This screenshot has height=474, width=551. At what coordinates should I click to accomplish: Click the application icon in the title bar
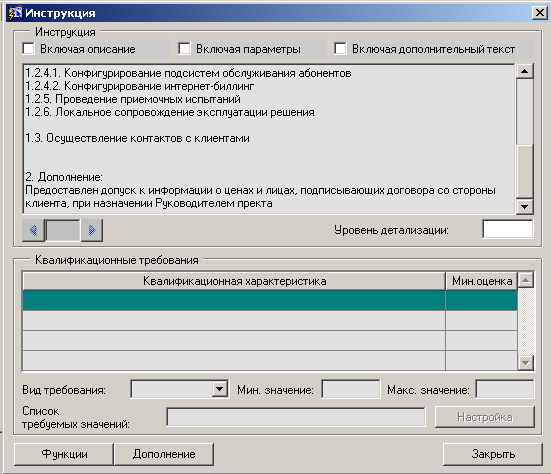coord(15,13)
